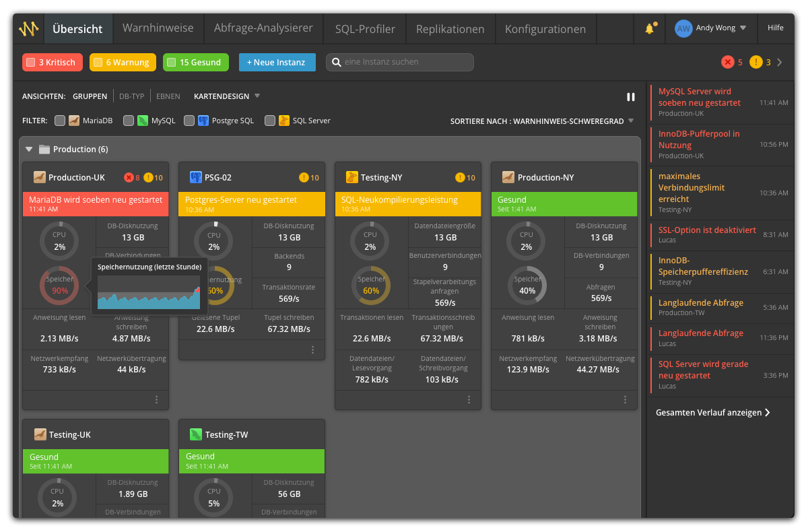808x532 pixels.
Task: Click the Testing-NY Speicher 60% gauge
Action: pos(371,286)
